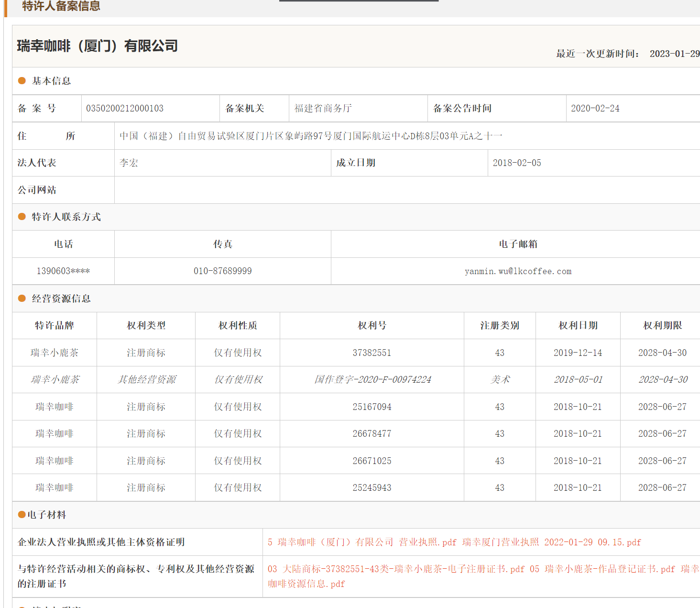Viewport: 700px width, 608px height.
Task: Click the announcement date 2020-02-24
Action: [595, 109]
